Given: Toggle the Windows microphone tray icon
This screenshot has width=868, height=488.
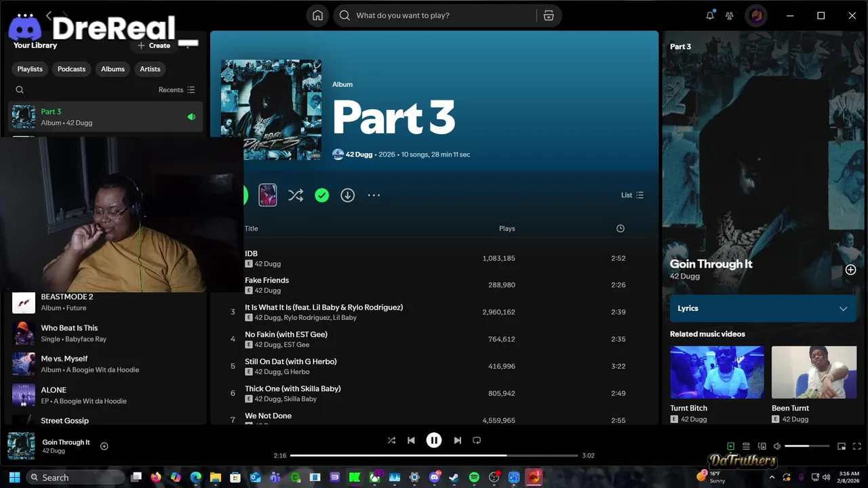Looking at the screenshot, I should [801, 477].
